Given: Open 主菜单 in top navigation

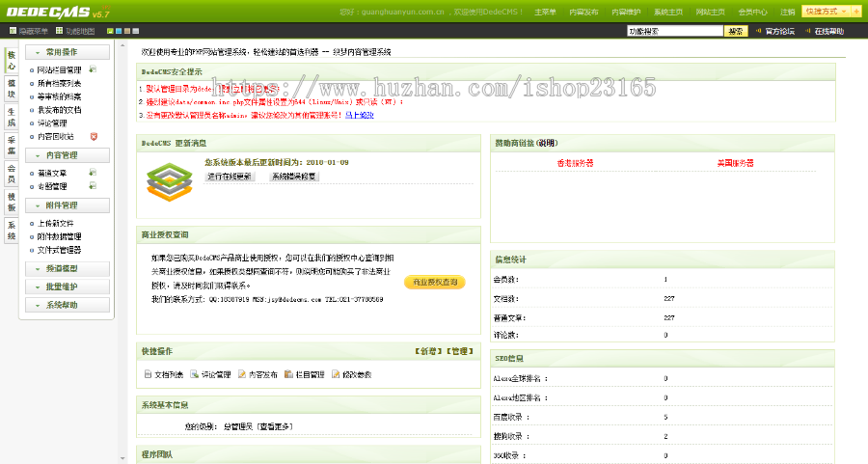Looking at the screenshot, I should click(x=545, y=13).
